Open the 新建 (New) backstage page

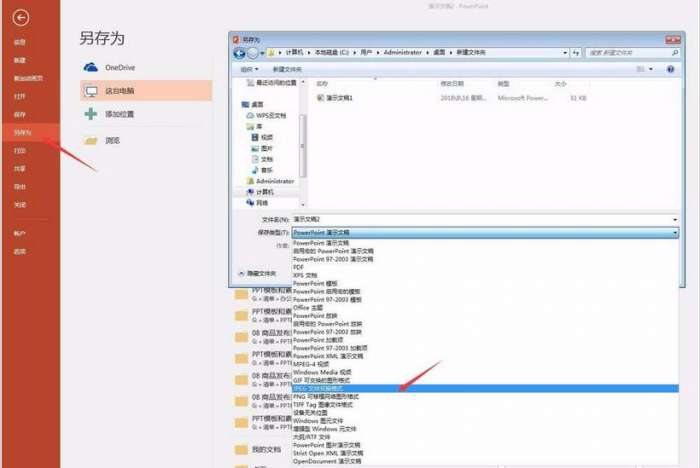pyautogui.click(x=20, y=60)
